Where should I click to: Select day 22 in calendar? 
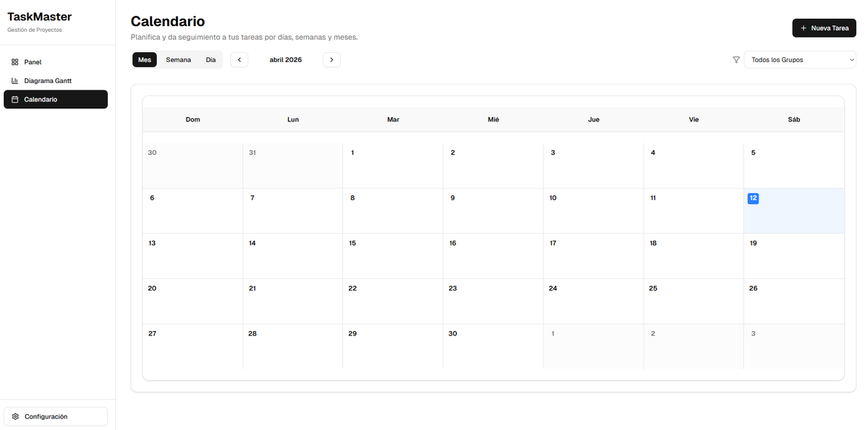(x=393, y=301)
